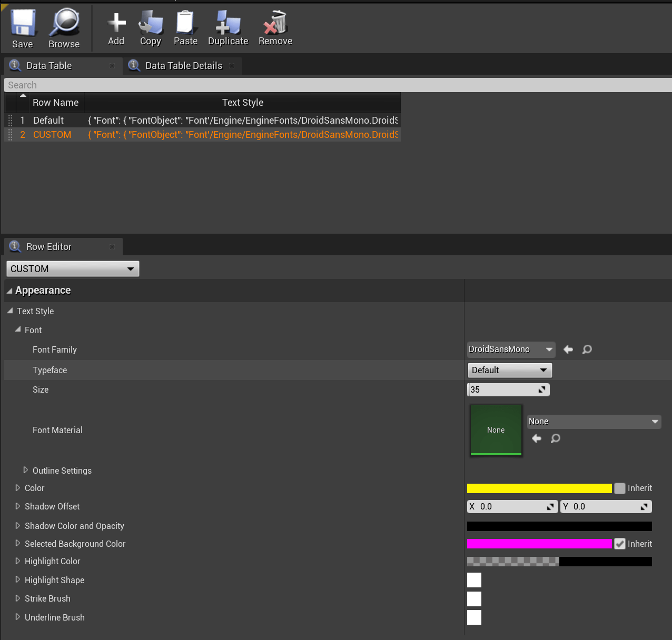Expand Highlight Color property
This screenshot has height=640, width=672.
[x=17, y=561]
